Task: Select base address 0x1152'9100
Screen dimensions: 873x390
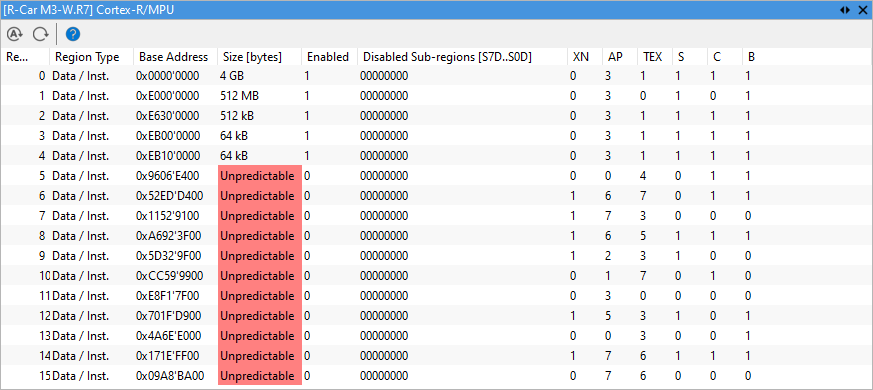Action: 168,216
